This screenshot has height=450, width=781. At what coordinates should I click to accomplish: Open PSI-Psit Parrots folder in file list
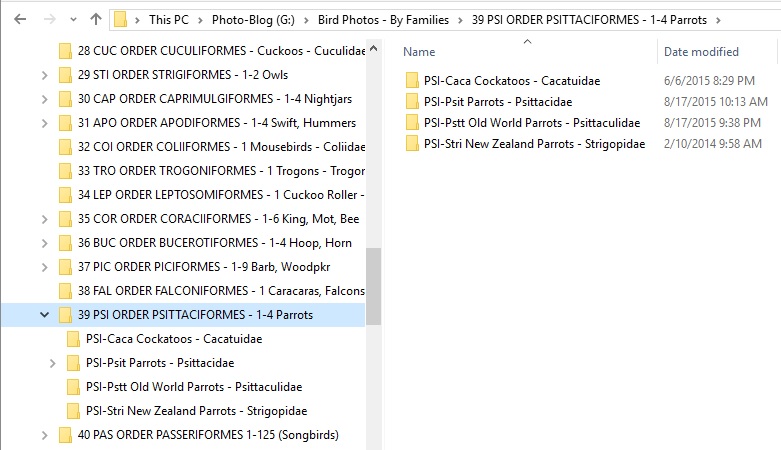[497, 102]
